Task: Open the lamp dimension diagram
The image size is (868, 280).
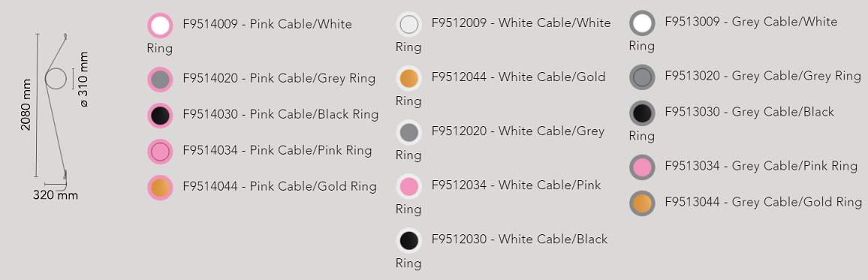Action: 54,116
